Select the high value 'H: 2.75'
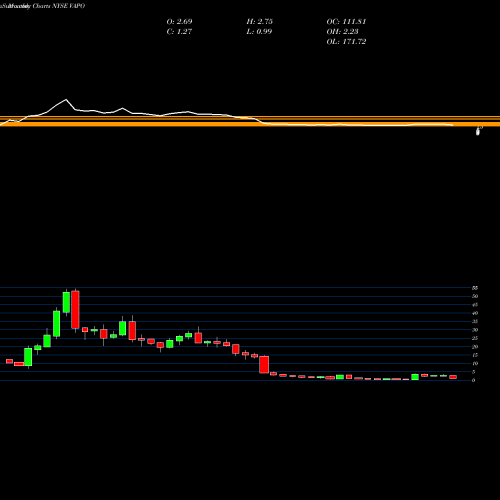The width and height of the screenshot is (500, 500). 260,22
